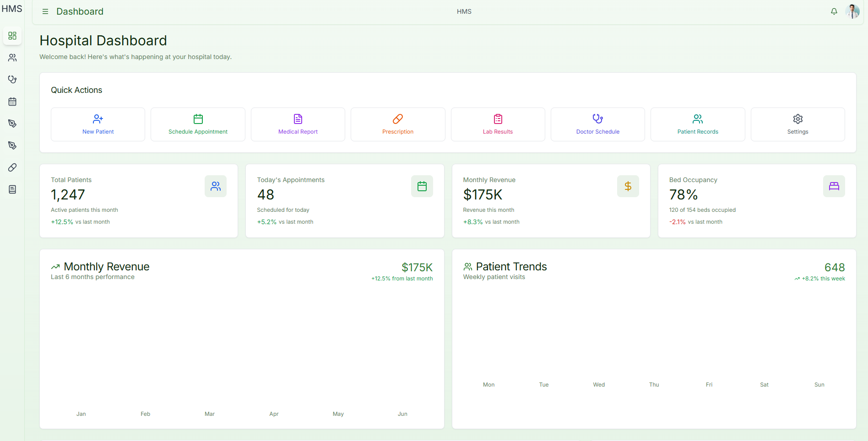The height and width of the screenshot is (441, 868).
Task: Open doctors stethoscope icon in sidebar
Action: coord(12,80)
